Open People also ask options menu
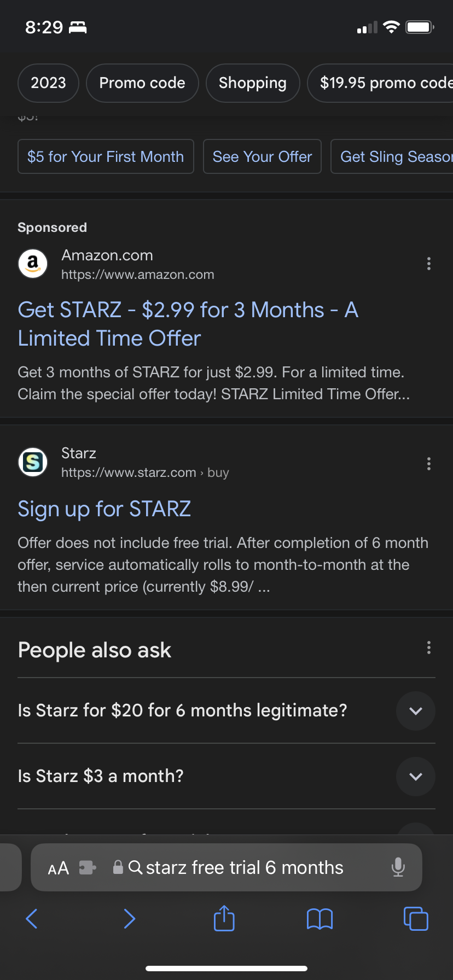453x980 pixels. click(429, 648)
